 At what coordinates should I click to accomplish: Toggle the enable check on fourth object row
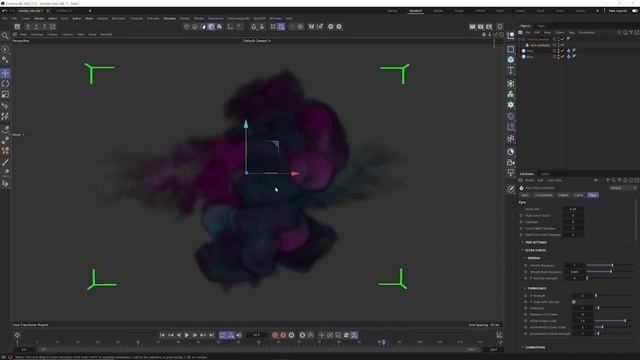tap(562, 56)
